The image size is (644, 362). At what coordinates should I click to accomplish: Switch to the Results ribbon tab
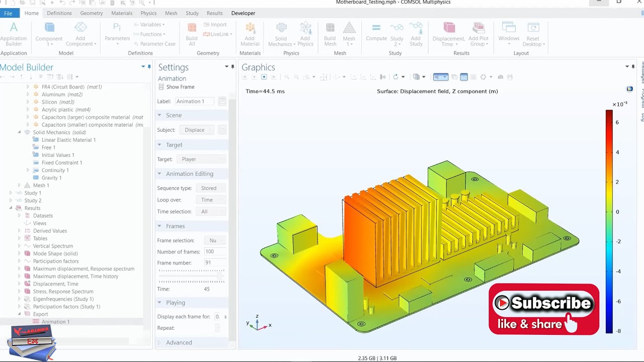click(x=214, y=13)
